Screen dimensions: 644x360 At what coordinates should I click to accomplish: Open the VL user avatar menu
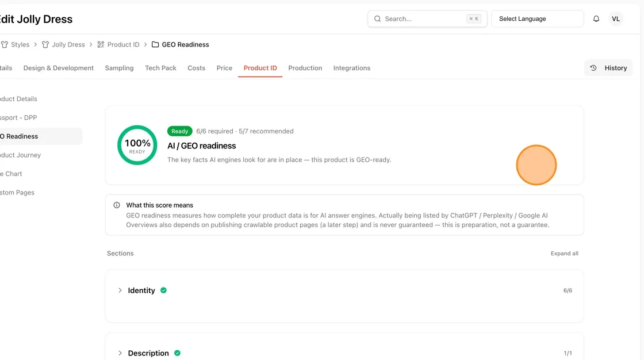coord(616,19)
